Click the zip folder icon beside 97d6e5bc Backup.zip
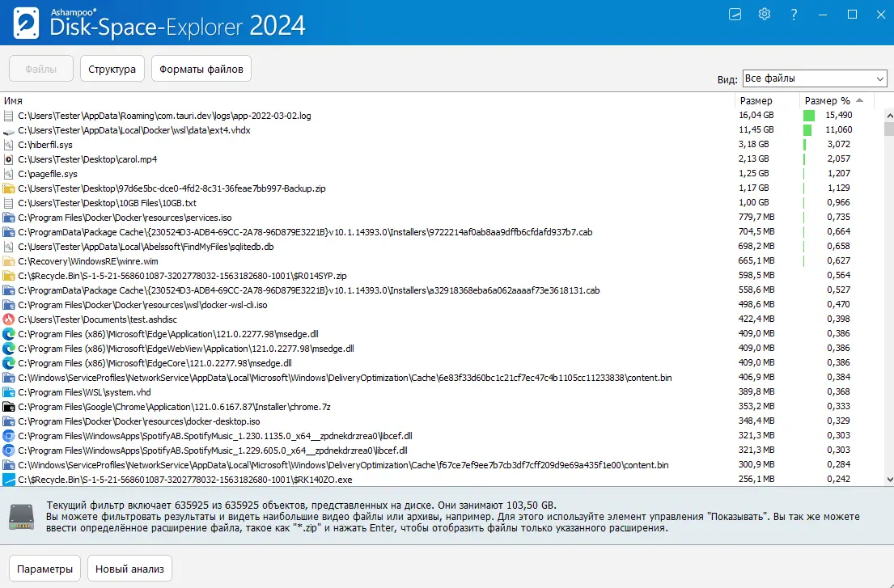 click(x=9, y=188)
